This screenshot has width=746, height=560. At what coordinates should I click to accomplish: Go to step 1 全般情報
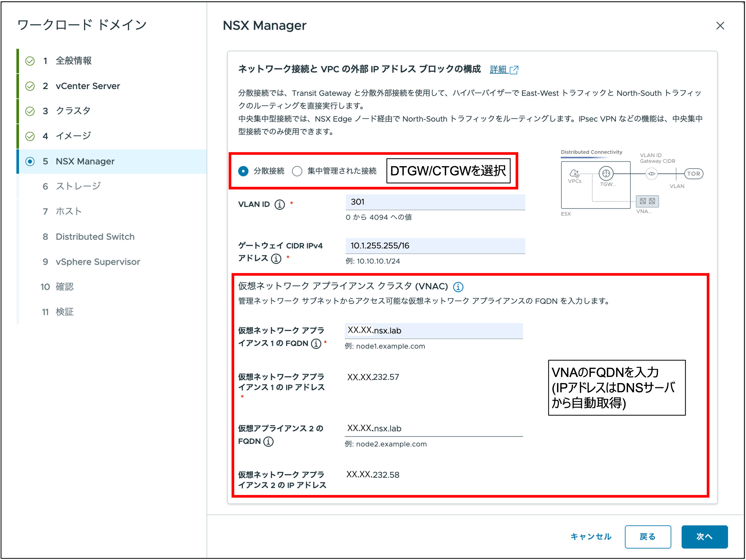pos(112,61)
